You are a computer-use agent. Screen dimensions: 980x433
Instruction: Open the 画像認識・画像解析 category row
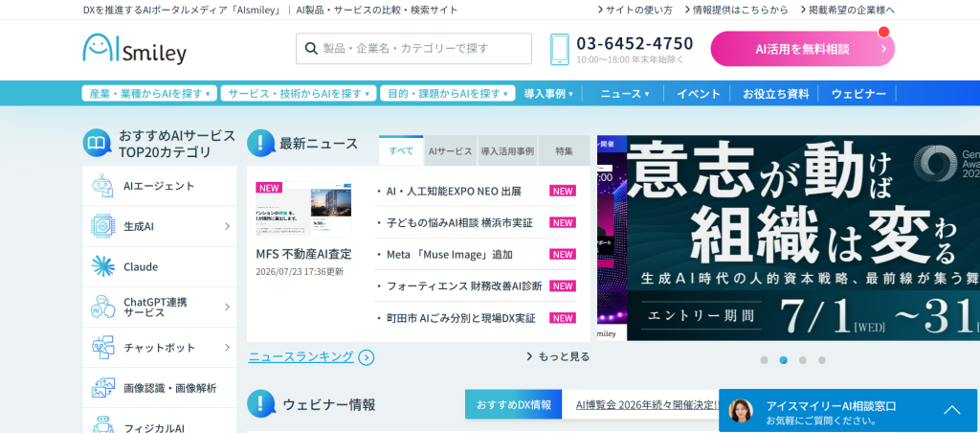click(160, 388)
